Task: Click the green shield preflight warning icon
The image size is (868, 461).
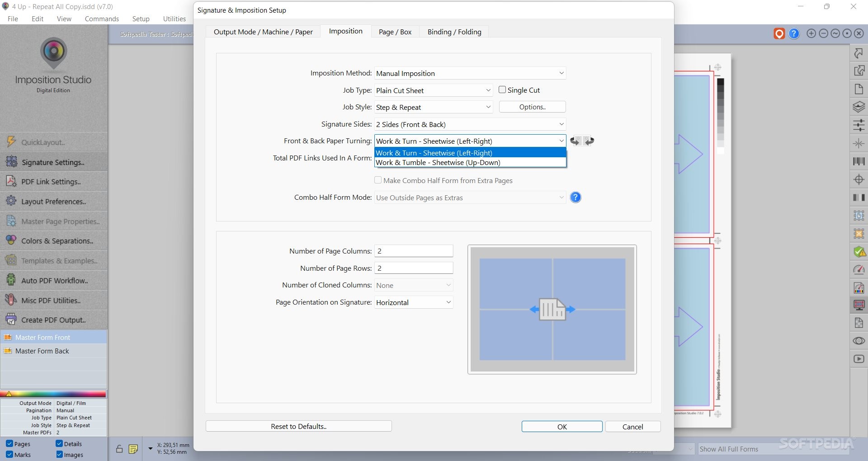Action: pyautogui.click(x=859, y=252)
